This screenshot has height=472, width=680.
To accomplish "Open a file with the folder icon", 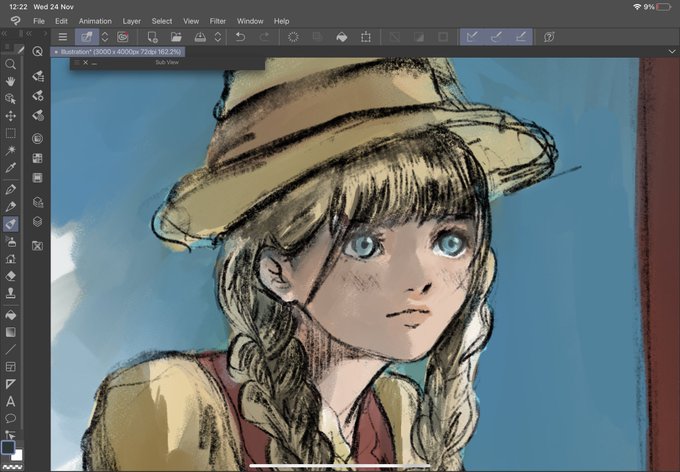I will tap(176, 37).
